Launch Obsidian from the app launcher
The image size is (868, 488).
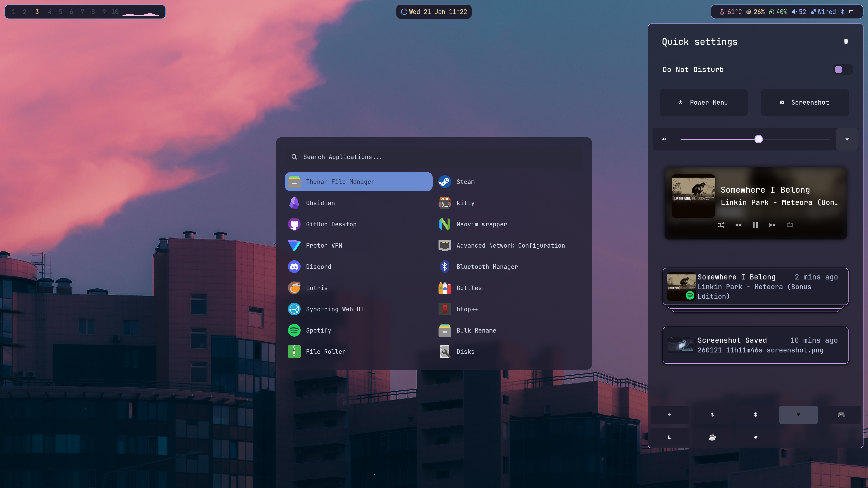359,203
